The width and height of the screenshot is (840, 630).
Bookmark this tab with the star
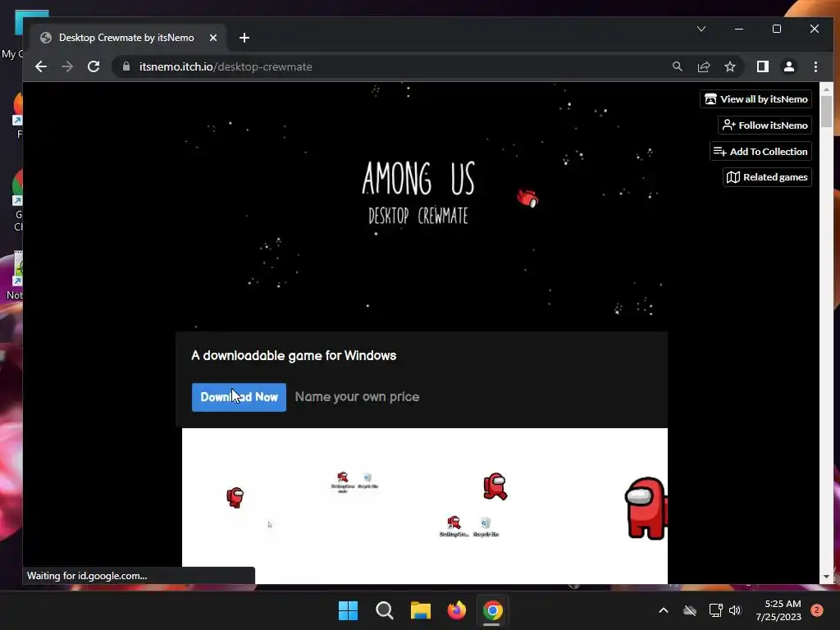729,66
